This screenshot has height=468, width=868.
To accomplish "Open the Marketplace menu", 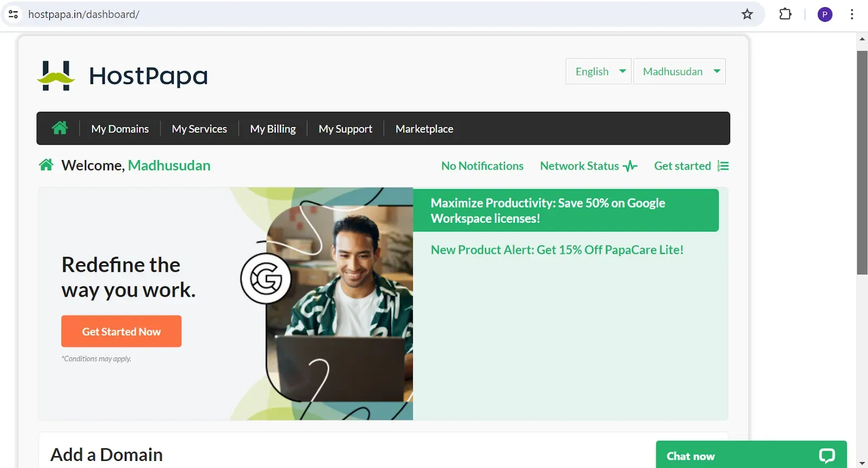I will coord(424,129).
